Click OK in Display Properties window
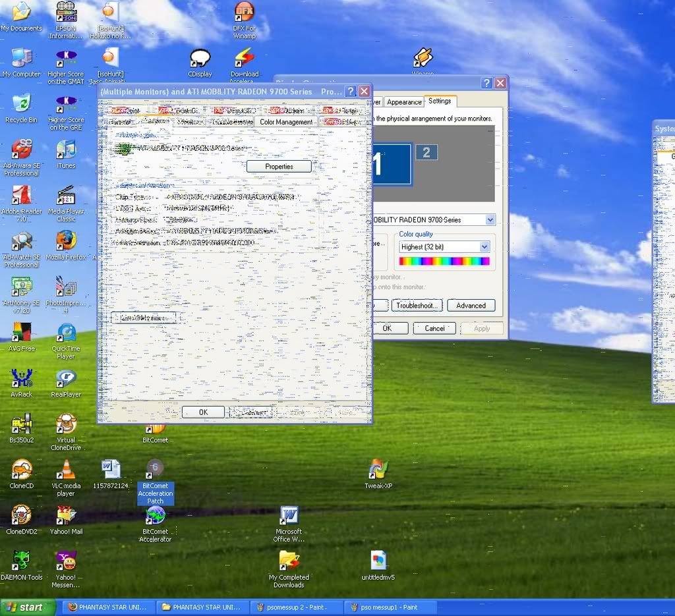This screenshot has height=616, width=675. coord(390,328)
